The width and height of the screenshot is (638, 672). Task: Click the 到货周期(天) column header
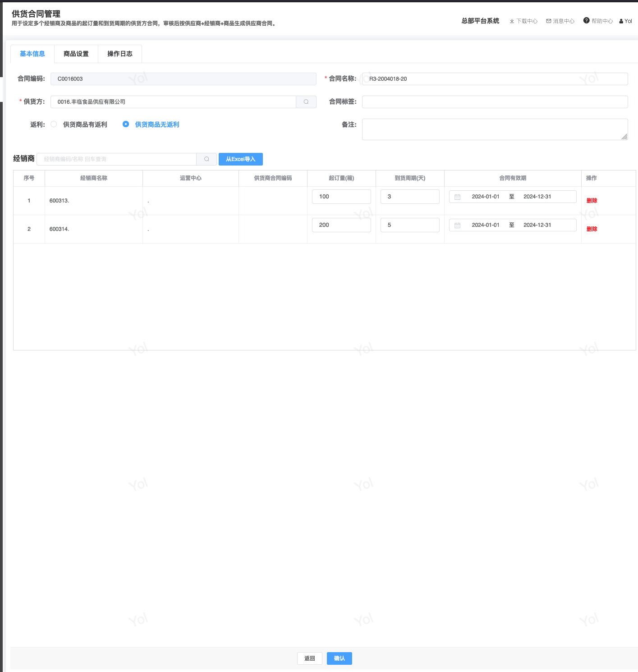click(x=410, y=178)
